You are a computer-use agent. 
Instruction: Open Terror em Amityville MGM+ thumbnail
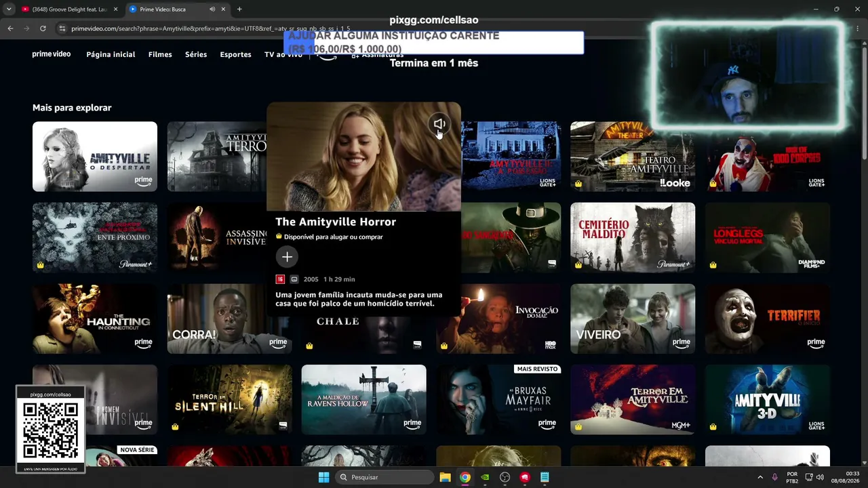click(633, 400)
